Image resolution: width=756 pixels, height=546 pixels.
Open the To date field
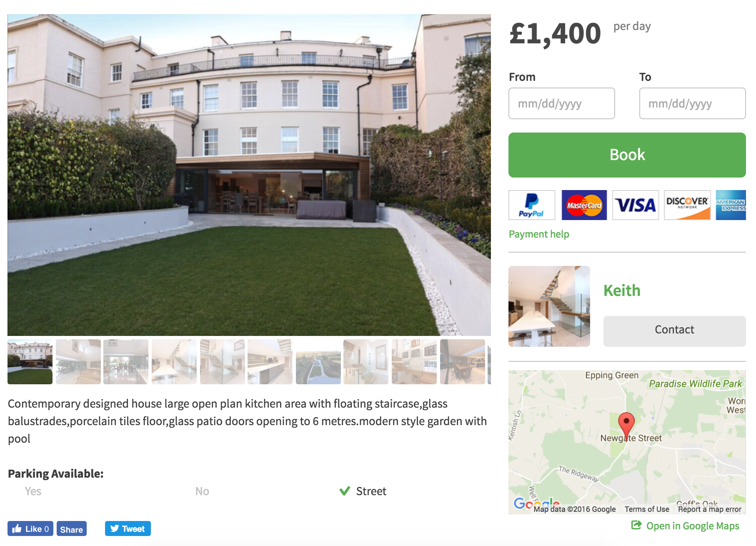692,103
